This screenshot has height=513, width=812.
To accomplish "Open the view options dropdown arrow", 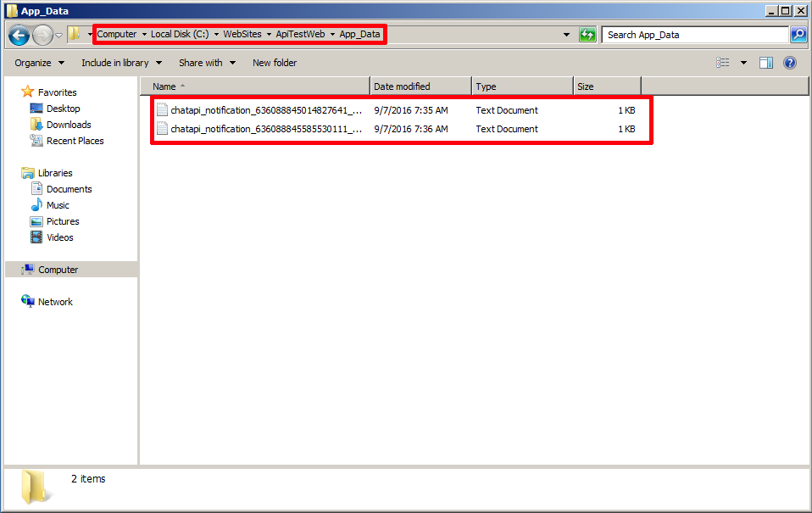I will [x=743, y=63].
